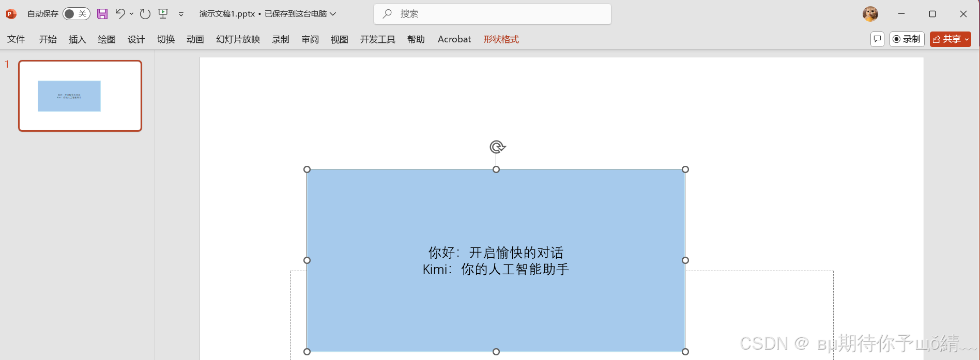Click the text line 你好：开启愉快的对话
980x360 pixels.
496,253
